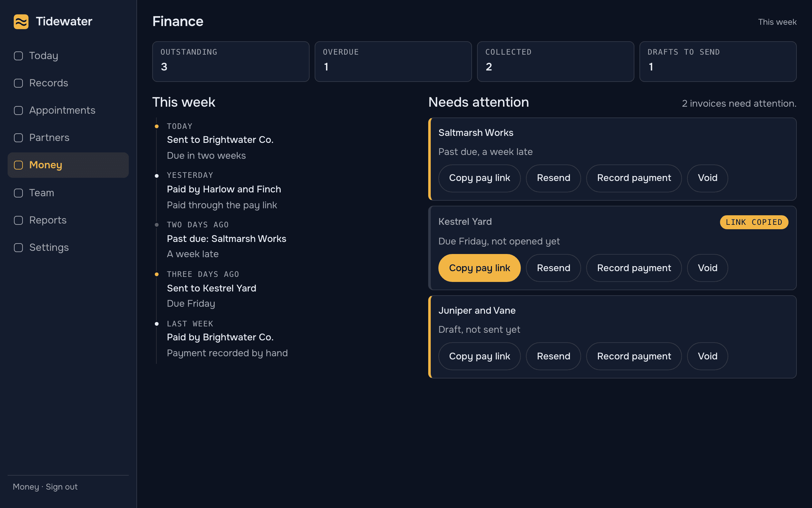This screenshot has width=812, height=508.
Task: Open the Outstanding summary card
Action: (x=231, y=62)
